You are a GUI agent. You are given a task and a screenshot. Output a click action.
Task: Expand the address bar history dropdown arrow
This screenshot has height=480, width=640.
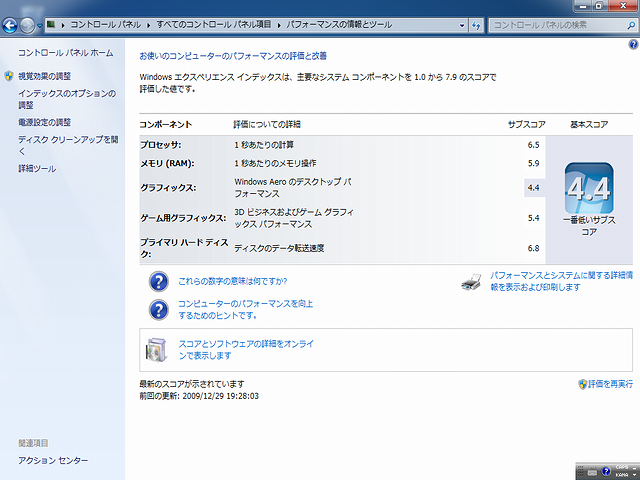point(462,25)
